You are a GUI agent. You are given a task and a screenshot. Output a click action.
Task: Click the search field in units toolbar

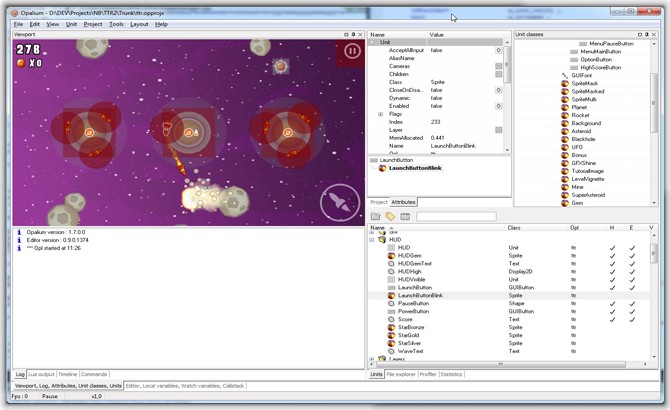tap(456, 217)
